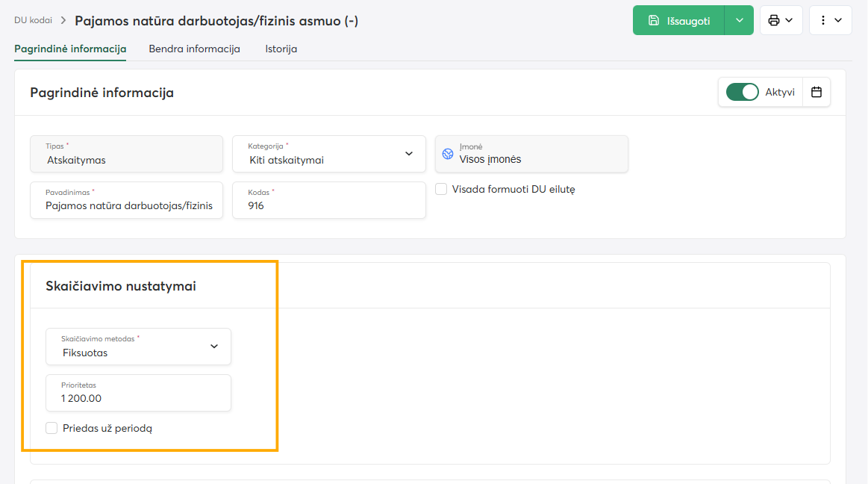The height and width of the screenshot is (484, 868).
Task: Expand the Kategorija dropdown
Action: pyautogui.click(x=329, y=154)
